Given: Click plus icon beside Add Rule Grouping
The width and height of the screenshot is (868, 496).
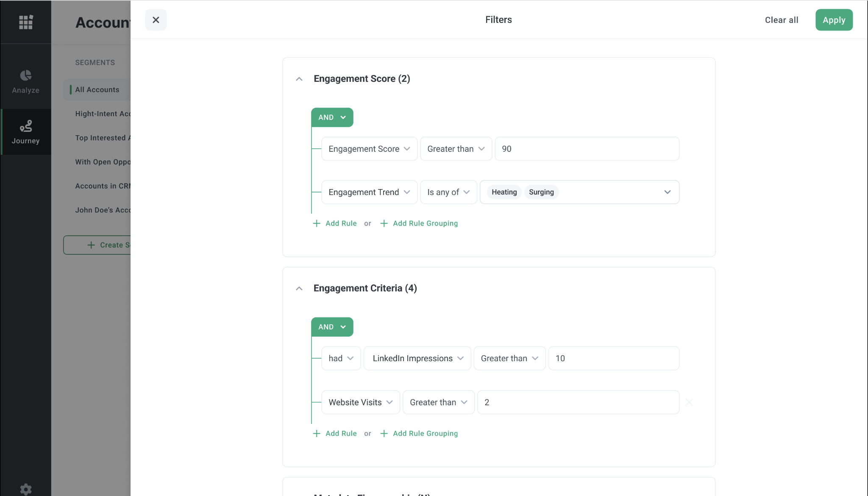Looking at the screenshot, I should tap(384, 223).
